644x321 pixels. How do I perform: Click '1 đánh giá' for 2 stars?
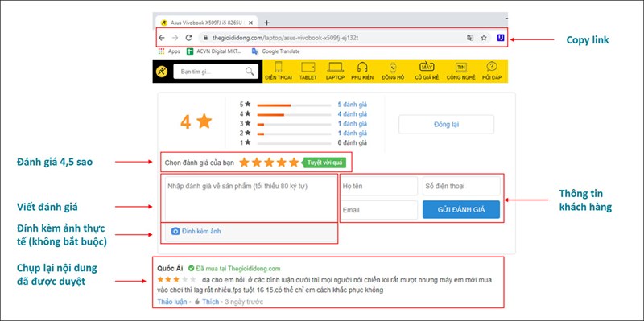click(x=353, y=133)
